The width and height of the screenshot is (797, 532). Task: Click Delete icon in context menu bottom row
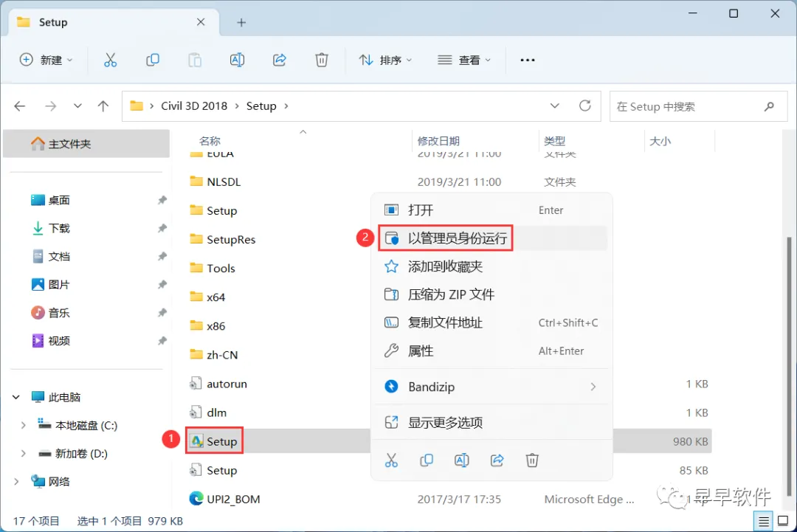click(531, 460)
